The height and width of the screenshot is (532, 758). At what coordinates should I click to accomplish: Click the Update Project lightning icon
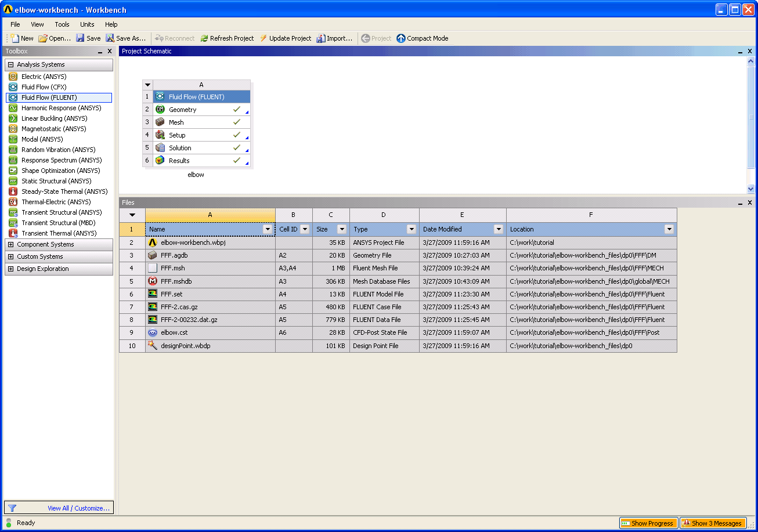264,38
